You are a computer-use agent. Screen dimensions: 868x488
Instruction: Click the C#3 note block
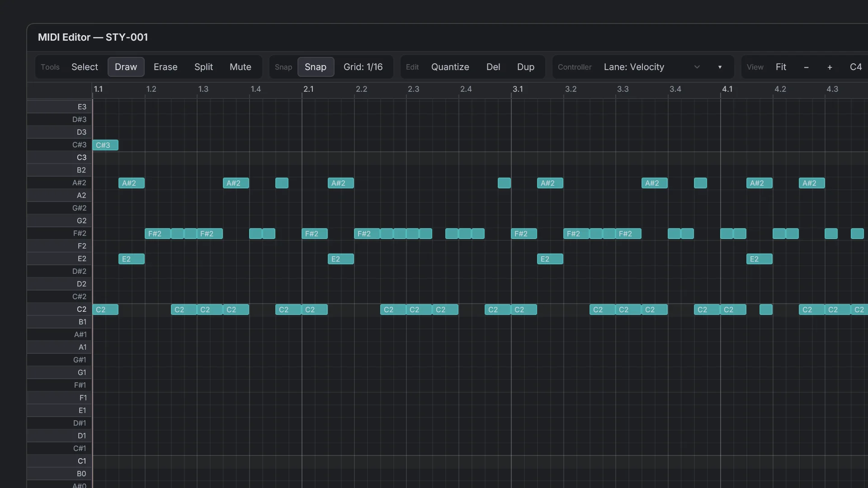(105, 145)
